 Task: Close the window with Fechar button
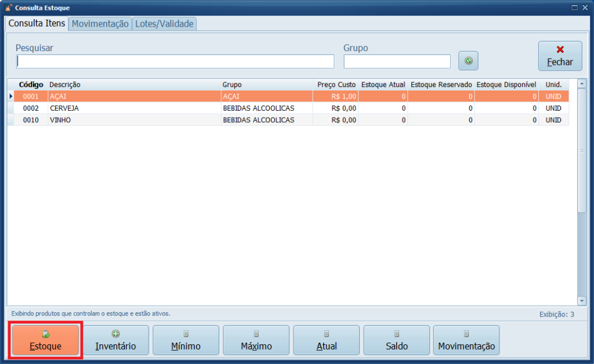(x=560, y=56)
